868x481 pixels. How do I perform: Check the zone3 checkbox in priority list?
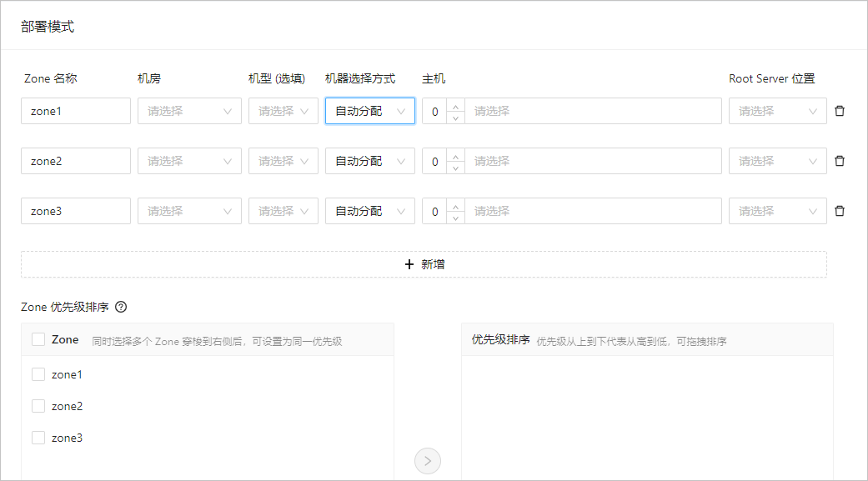pos(38,438)
